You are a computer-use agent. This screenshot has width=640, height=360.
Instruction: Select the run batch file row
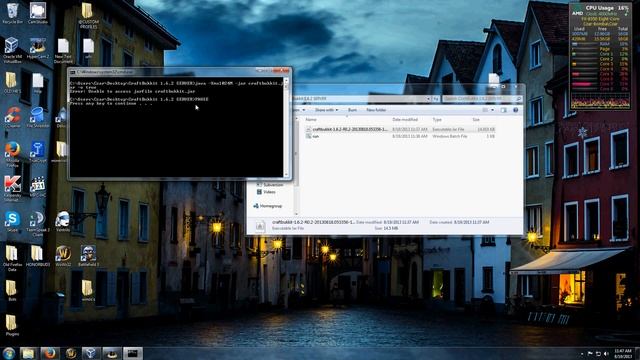pos(400,136)
